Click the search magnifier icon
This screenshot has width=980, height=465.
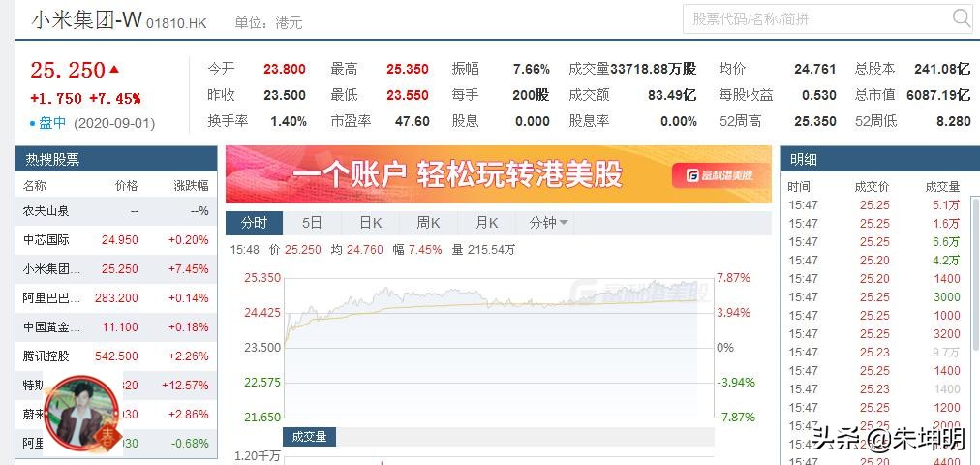pos(961,18)
